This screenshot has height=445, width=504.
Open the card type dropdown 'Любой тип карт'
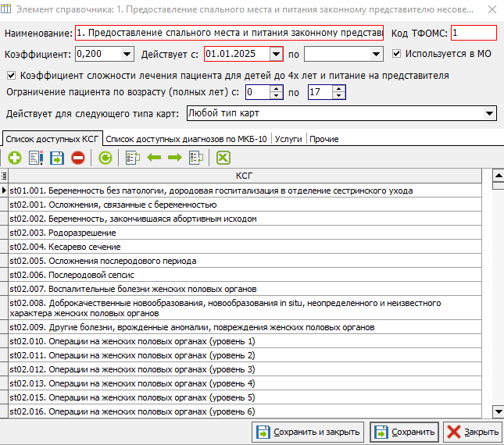pos(490,114)
